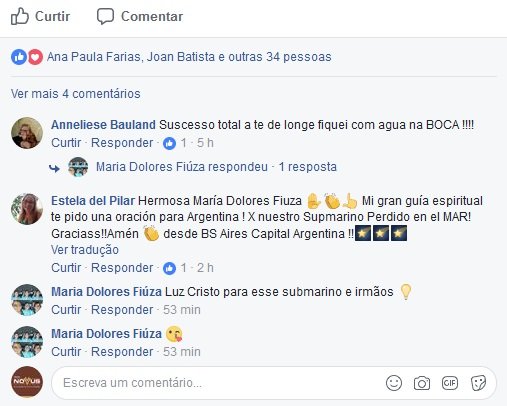Screen dimensions: 507x406
Task: Like Anneliese Bauland's comment via Curtir
Action: (x=66, y=143)
